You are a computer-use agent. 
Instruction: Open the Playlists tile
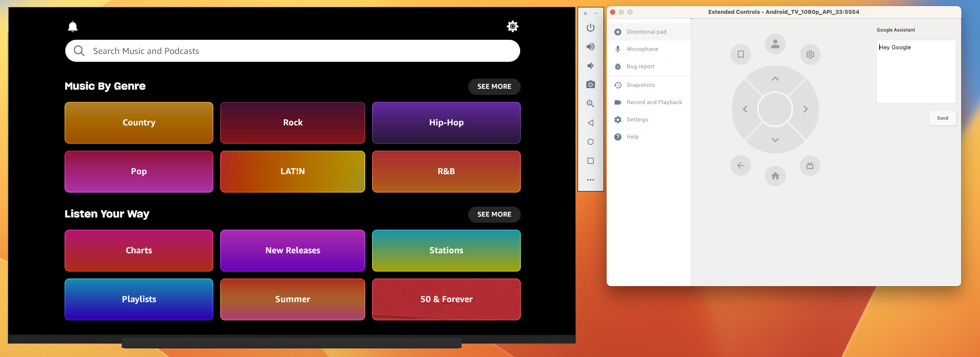(139, 300)
